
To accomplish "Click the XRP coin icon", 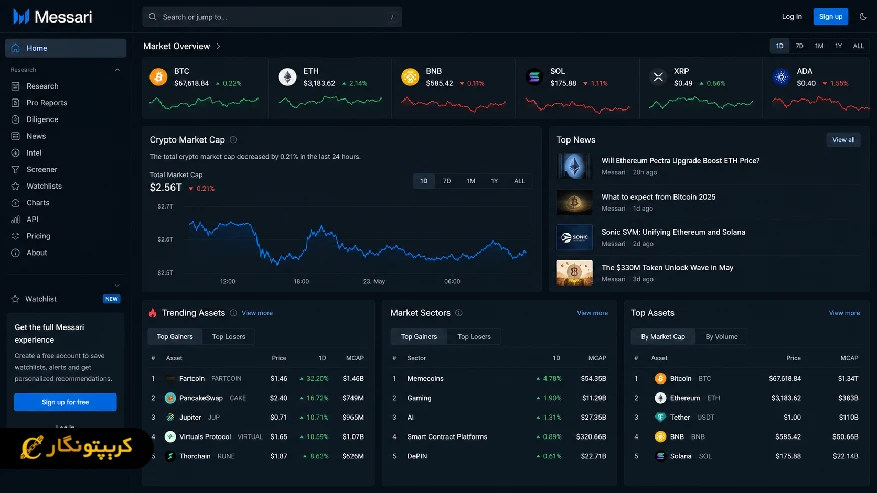I will coord(658,77).
